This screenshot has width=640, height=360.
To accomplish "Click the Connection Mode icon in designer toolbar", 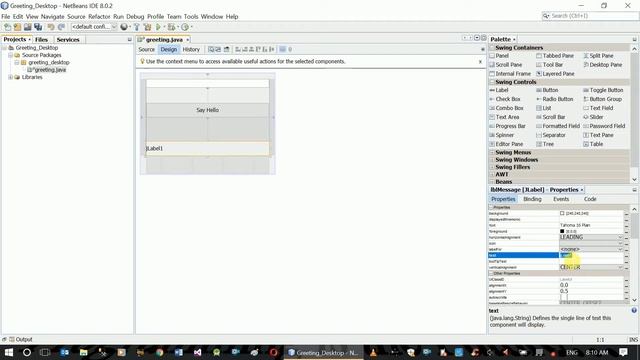I will [x=218, y=49].
